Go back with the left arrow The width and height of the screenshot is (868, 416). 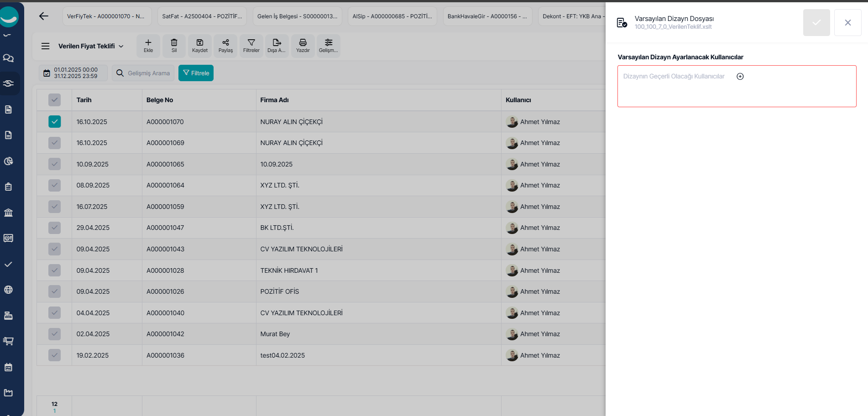coord(44,16)
